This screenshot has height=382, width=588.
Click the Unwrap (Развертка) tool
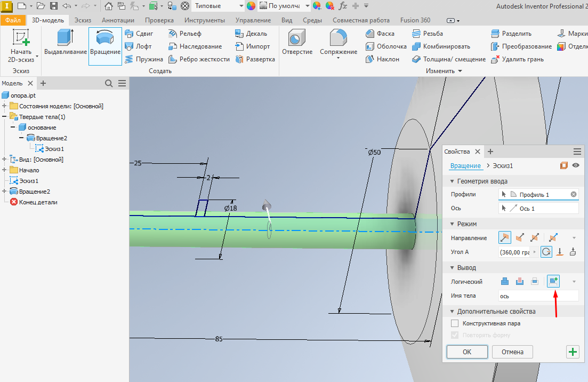click(255, 59)
